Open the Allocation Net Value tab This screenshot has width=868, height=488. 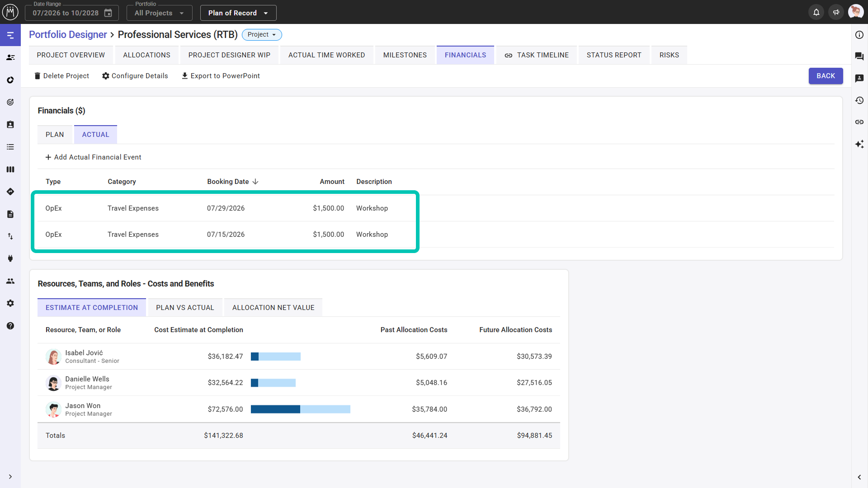[x=273, y=308]
